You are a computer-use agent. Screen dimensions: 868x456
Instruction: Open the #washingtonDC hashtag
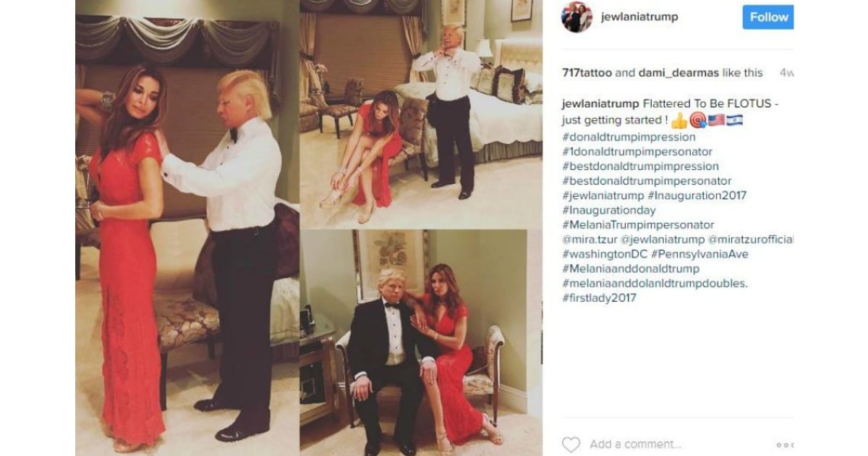tap(605, 254)
